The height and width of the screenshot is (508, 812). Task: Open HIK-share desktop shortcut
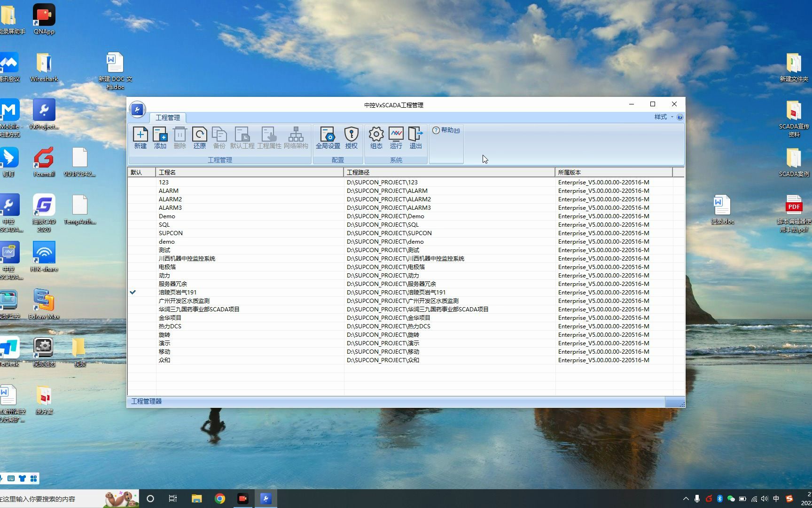click(44, 257)
